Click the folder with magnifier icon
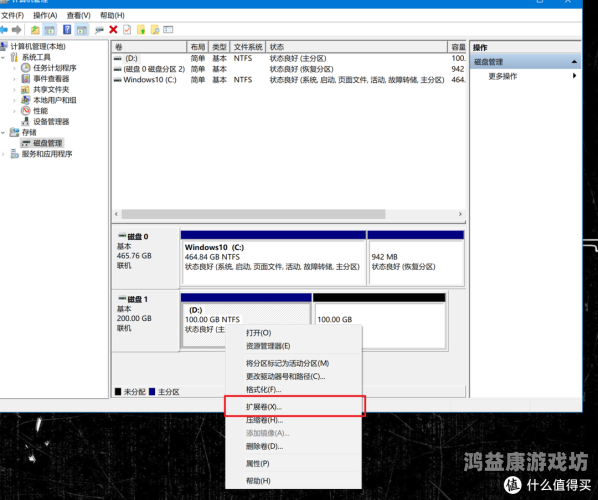Image resolution: width=598 pixels, height=500 pixels. tap(155, 29)
